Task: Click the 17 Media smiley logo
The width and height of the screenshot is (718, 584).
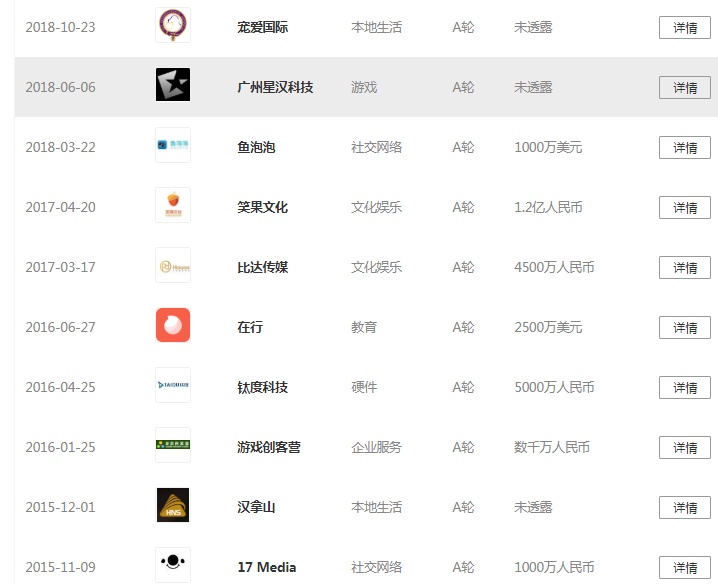Action: 173,565
